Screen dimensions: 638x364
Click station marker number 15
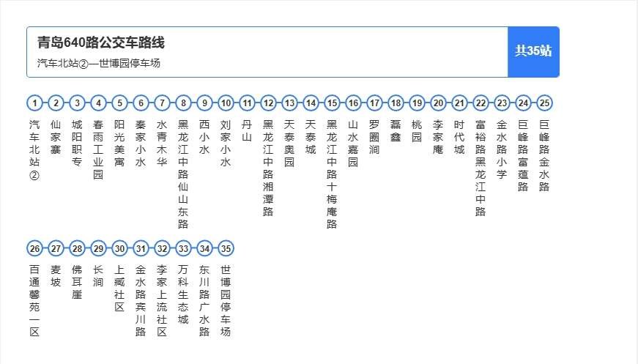click(332, 103)
